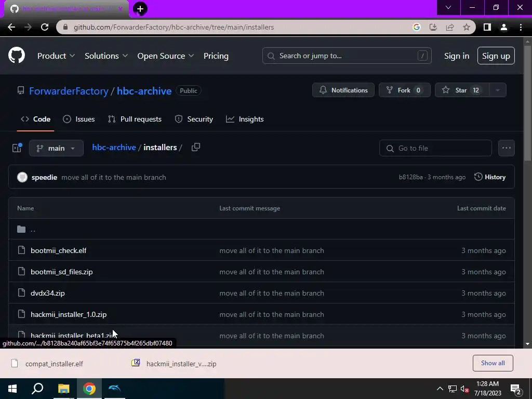532x399 pixels.
Task: Open the GitHub logo homepage
Action: (16, 56)
